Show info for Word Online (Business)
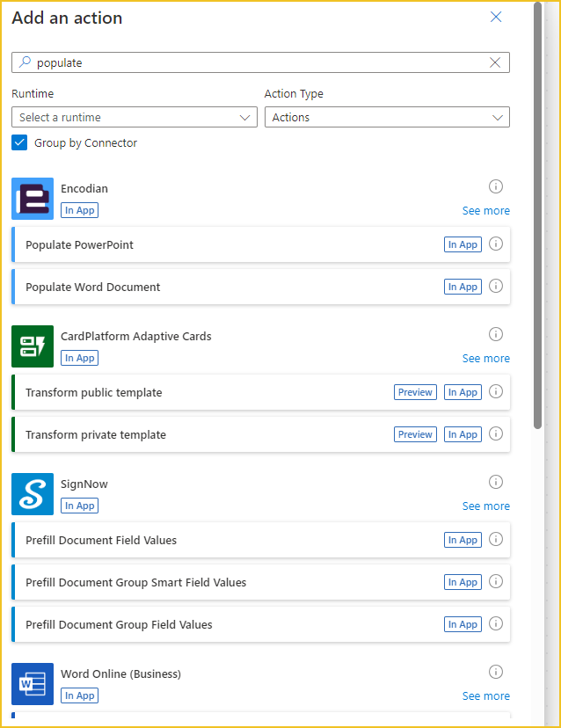Image resolution: width=561 pixels, height=728 pixels. pyautogui.click(x=496, y=672)
